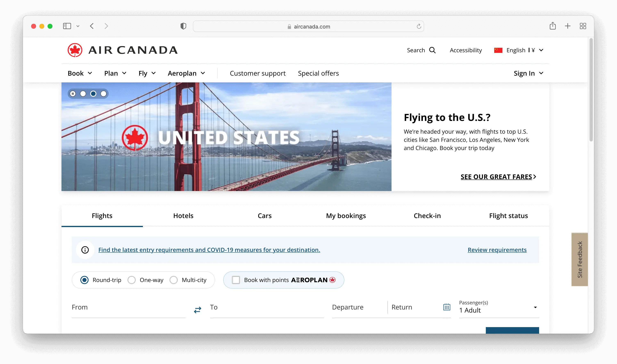Click the search magnifying glass icon
This screenshot has height=364, width=617.
point(432,50)
